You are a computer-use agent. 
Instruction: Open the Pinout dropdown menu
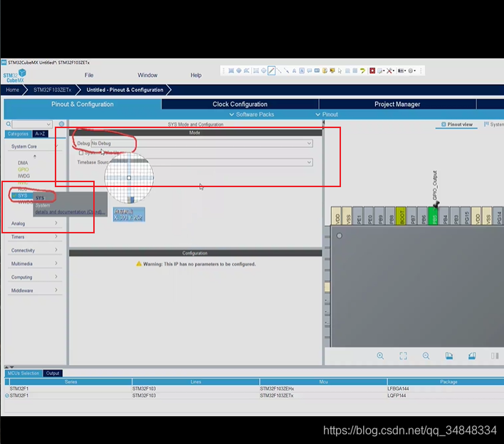point(327,115)
